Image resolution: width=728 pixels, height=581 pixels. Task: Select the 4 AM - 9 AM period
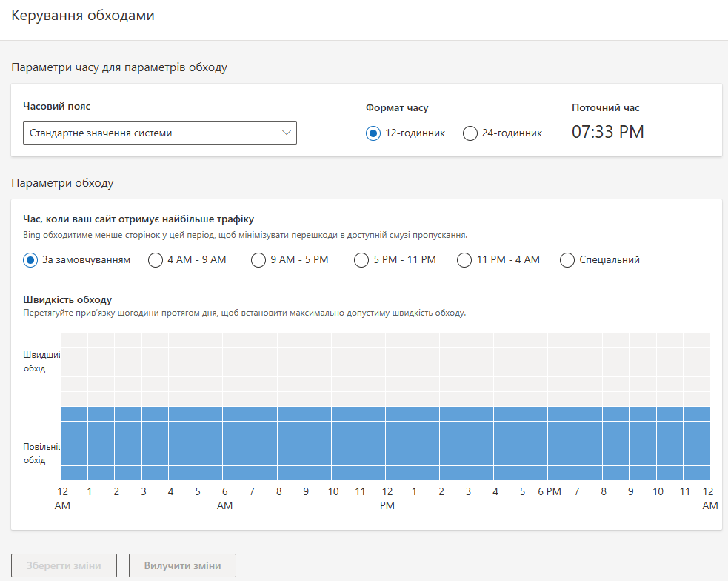(x=156, y=260)
